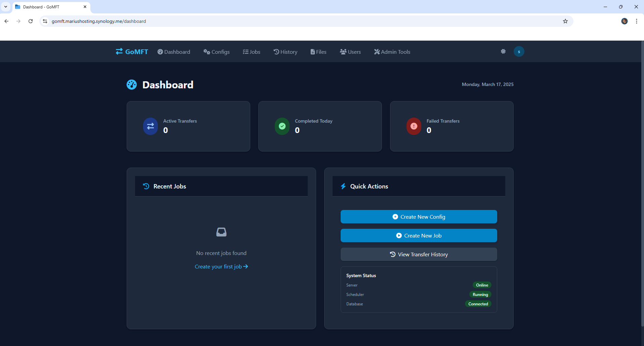Click the Connected database status badge
This screenshot has width=644, height=346.
pyautogui.click(x=478, y=304)
